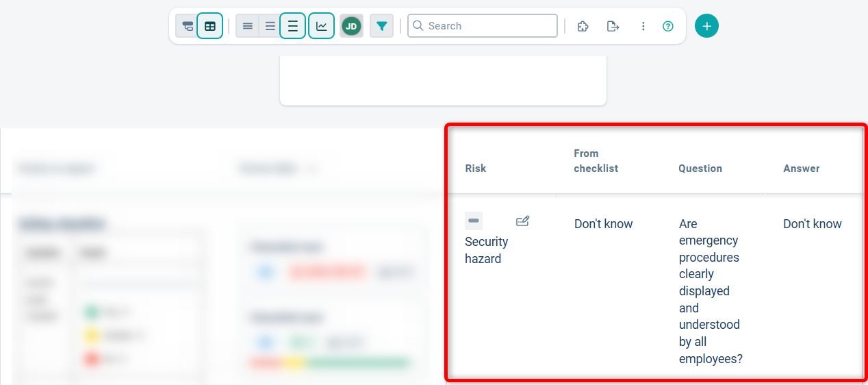Select the widest row spacing option
The width and height of the screenshot is (868, 385).
(x=293, y=26)
